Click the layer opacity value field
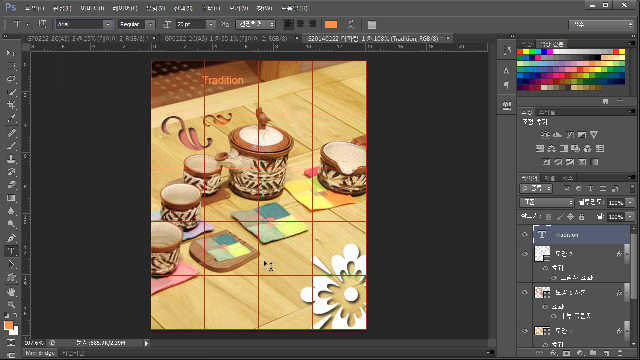The image size is (640, 360). [x=616, y=202]
